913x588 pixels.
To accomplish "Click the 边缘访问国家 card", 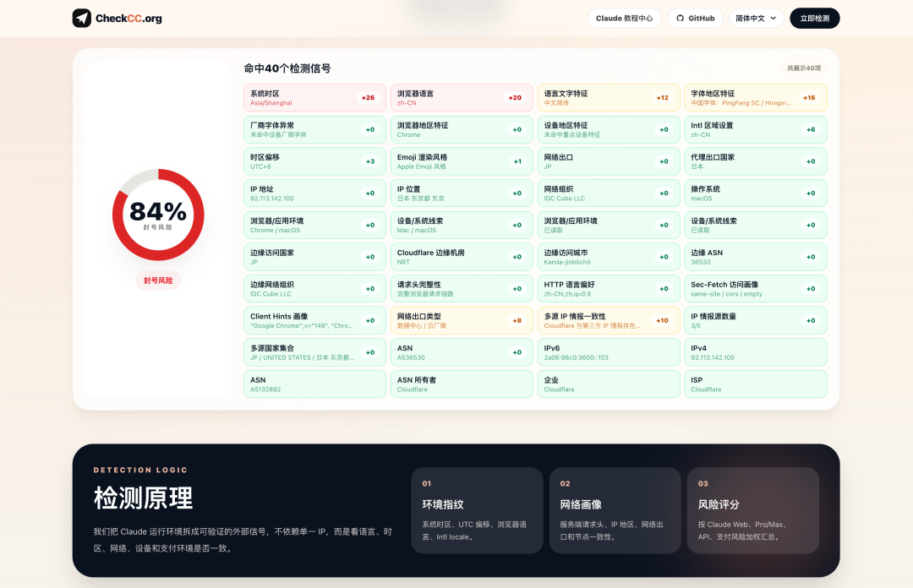I will point(314,257).
